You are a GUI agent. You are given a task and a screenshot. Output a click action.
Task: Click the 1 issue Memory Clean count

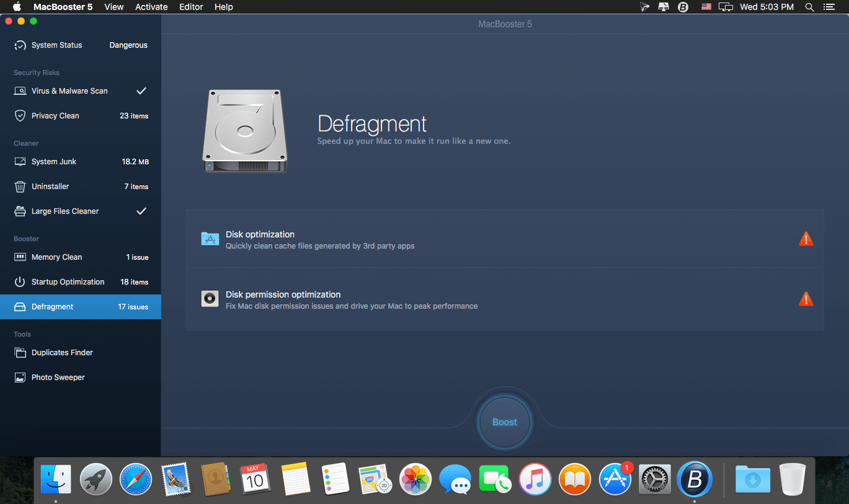(x=137, y=257)
